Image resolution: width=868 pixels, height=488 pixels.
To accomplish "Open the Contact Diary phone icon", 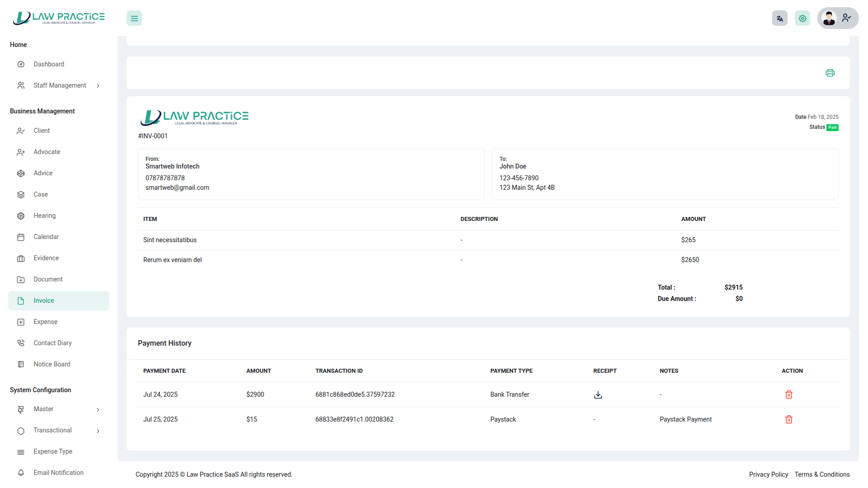I will 21,343.
